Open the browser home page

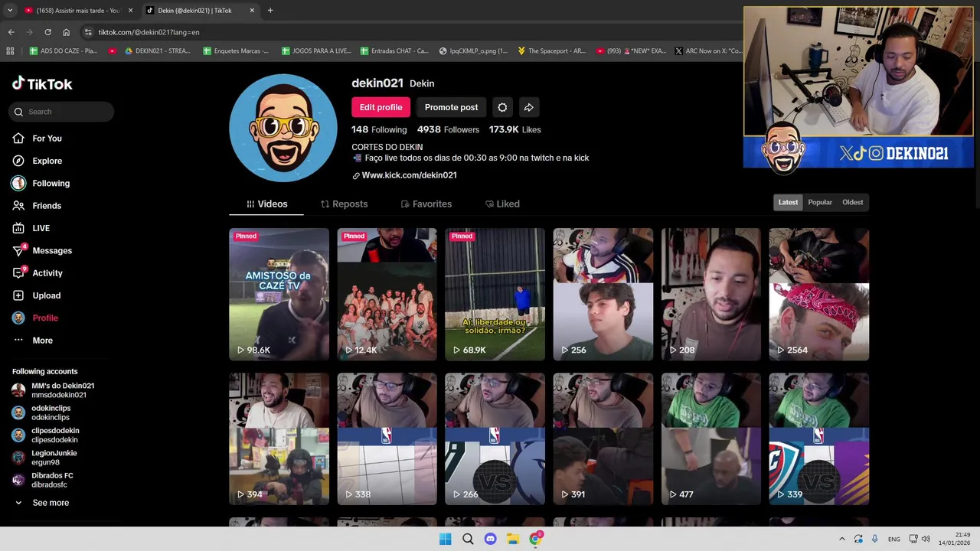coord(66,32)
